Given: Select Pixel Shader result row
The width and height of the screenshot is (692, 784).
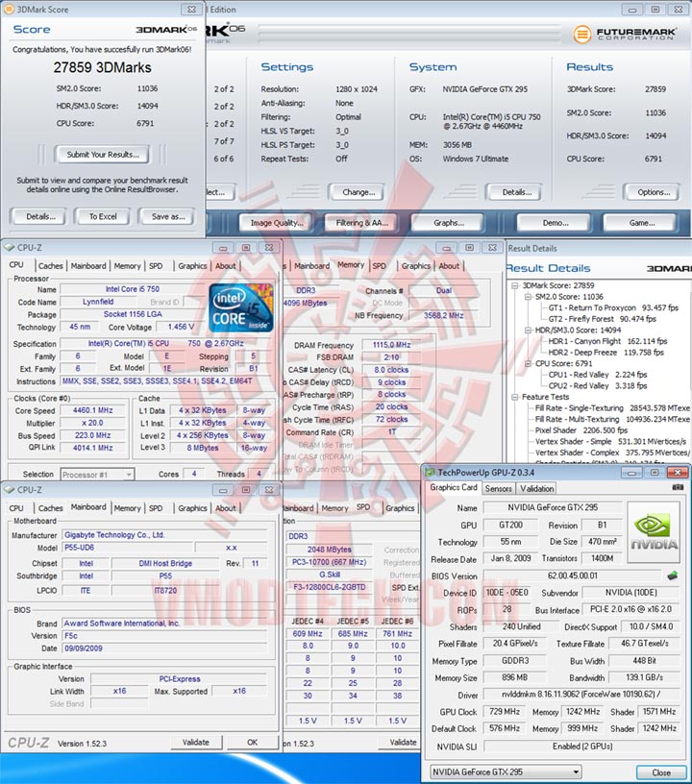Looking at the screenshot, I should click(x=581, y=430).
